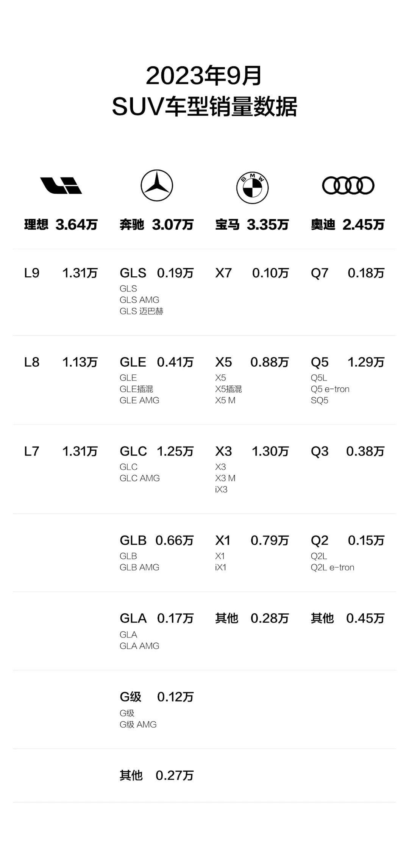Click the 2023年9月 title heading
The height and width of the screenshot is (868, 409).
[204, 75]
